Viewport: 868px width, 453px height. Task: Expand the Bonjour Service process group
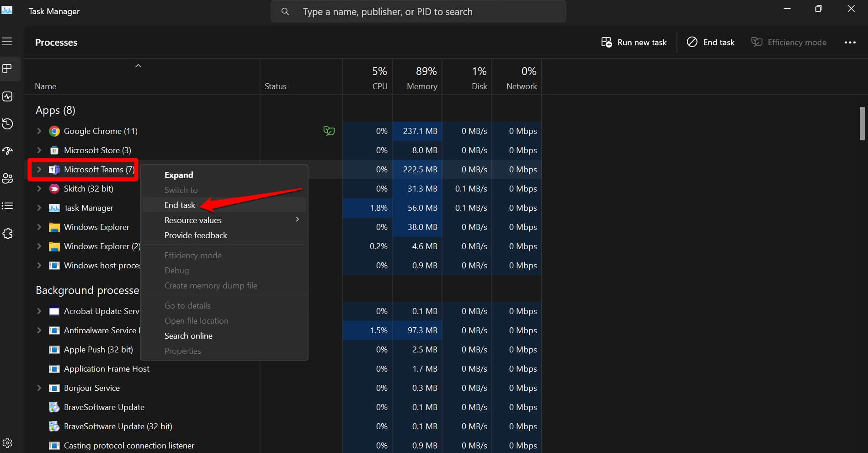(x=39, y=388)
